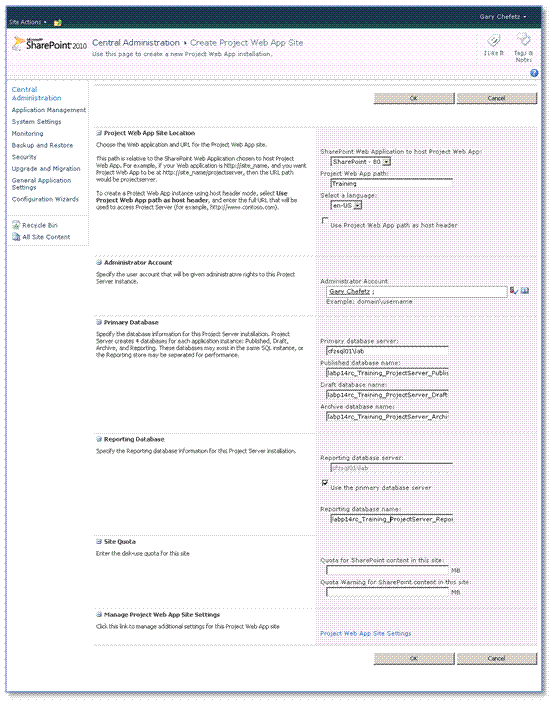Click the bottom OK button

(x=414, y=659)
